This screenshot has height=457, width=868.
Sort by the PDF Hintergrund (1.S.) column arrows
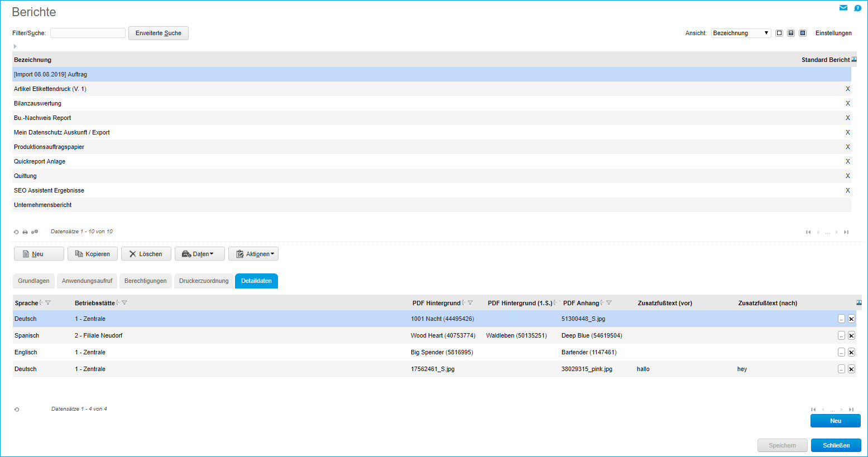click(555, 302)
